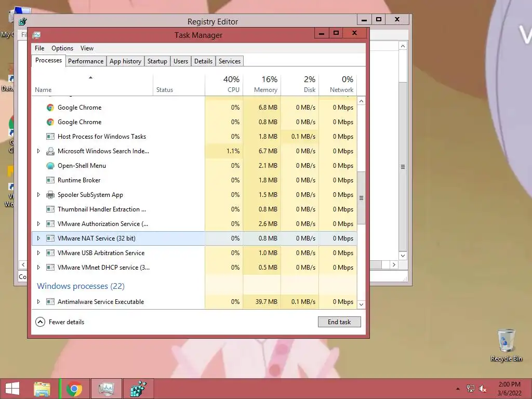Click the Task Manager taskbar icon

(x=106, y=389)
